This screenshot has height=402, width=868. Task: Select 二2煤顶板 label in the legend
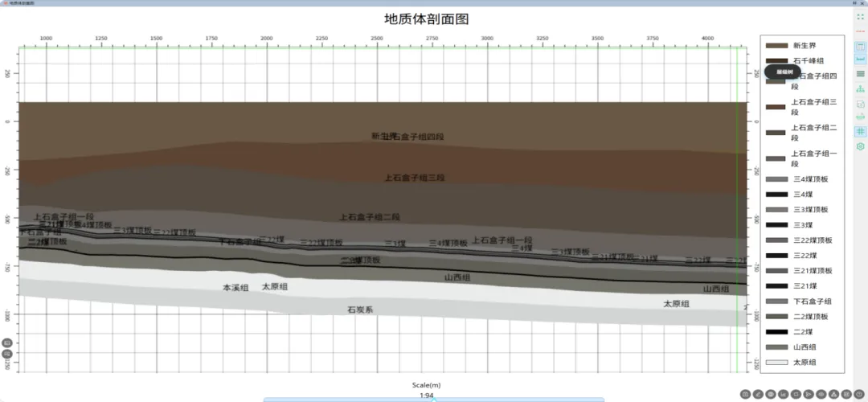pos(810,317)
